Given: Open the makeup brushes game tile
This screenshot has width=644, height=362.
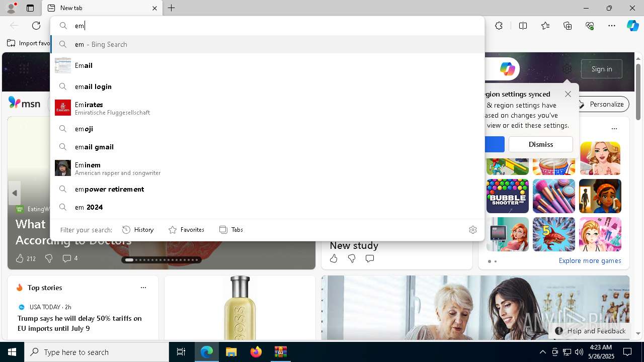Looking at the screenshot, I should coord(554,196).
